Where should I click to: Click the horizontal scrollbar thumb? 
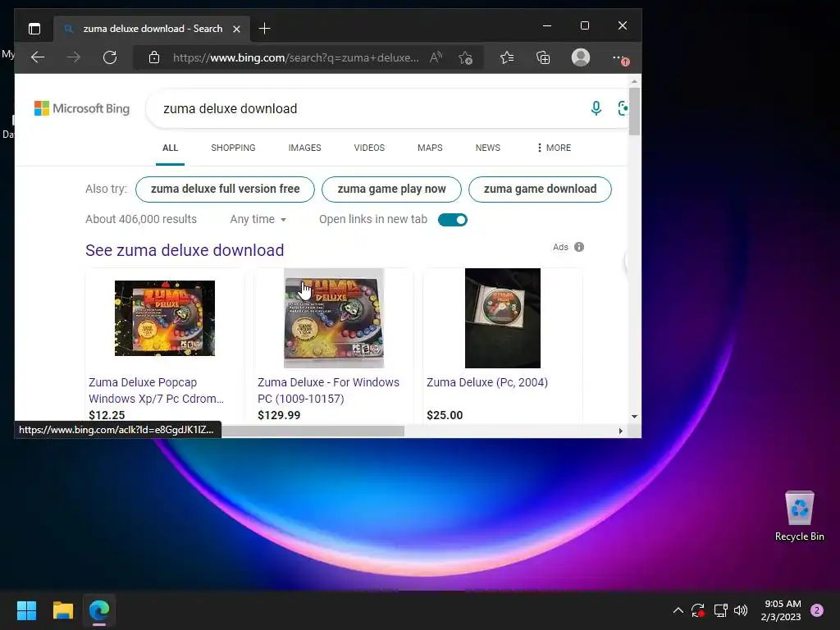[313, 431]
